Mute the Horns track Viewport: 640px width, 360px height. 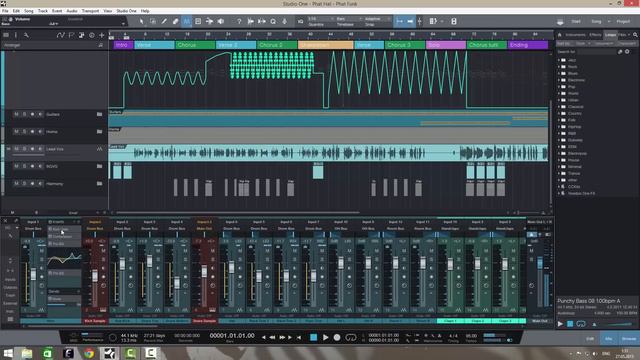click(x=16, y=131)
